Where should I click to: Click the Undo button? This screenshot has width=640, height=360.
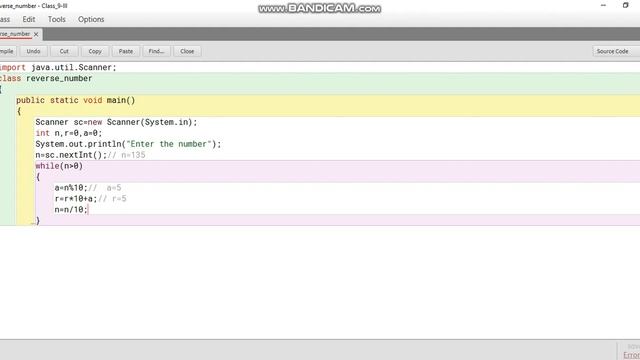33,51
